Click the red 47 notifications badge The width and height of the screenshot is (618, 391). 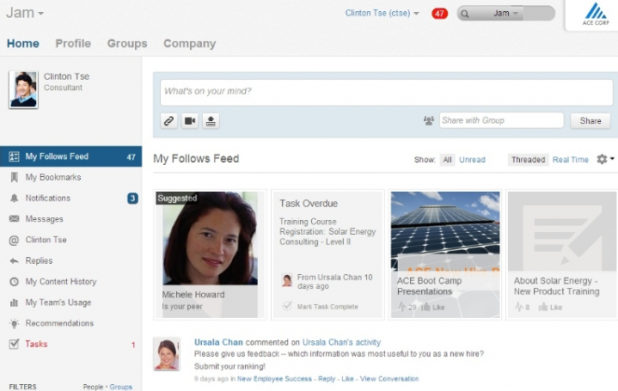click(x=439, y=13)
